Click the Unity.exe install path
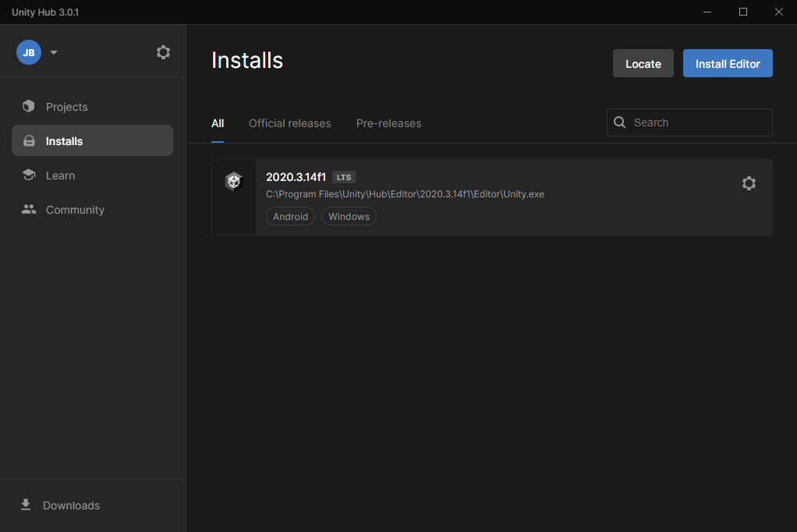This screenshot has height=532, width=797. 405,194
